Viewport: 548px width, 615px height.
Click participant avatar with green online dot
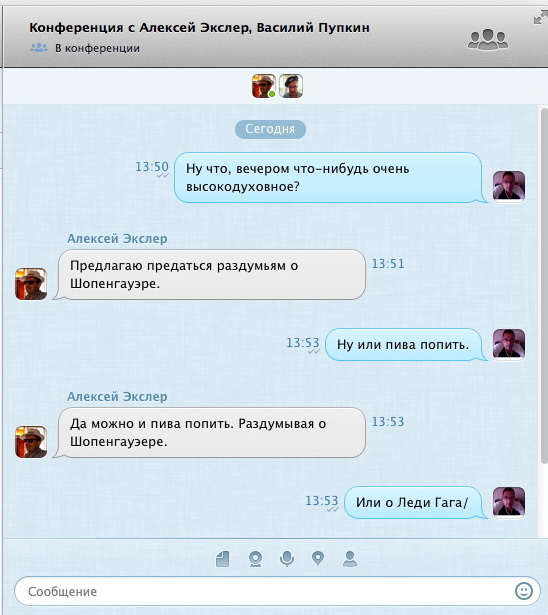(264, 86)
